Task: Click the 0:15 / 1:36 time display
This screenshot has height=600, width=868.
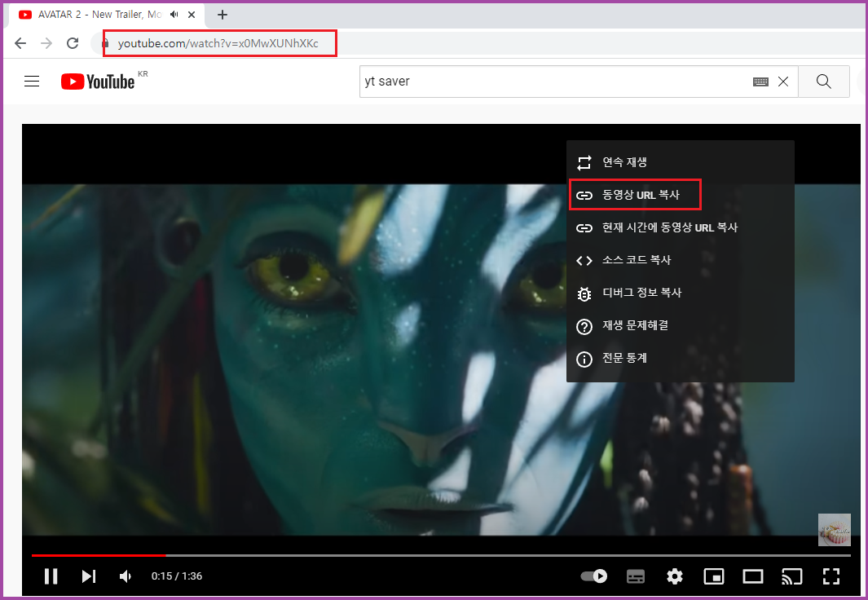Action: 177,576
